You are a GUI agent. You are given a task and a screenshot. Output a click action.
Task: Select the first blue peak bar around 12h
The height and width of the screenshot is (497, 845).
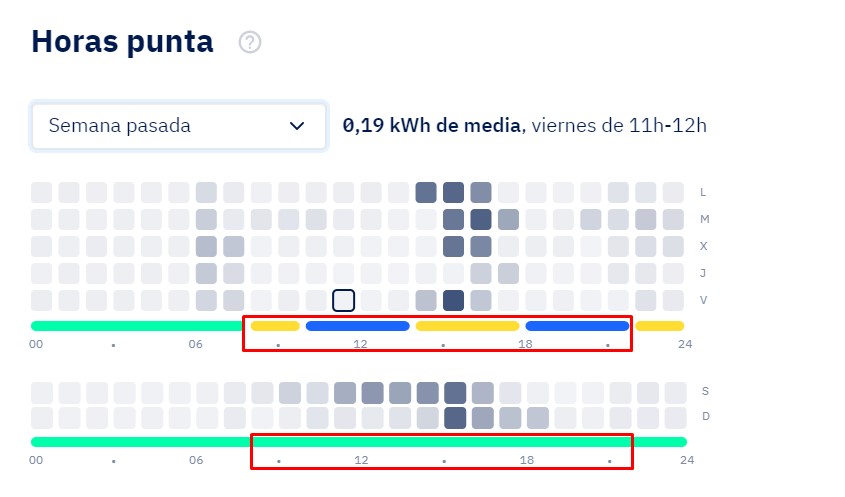coord(357,326)
